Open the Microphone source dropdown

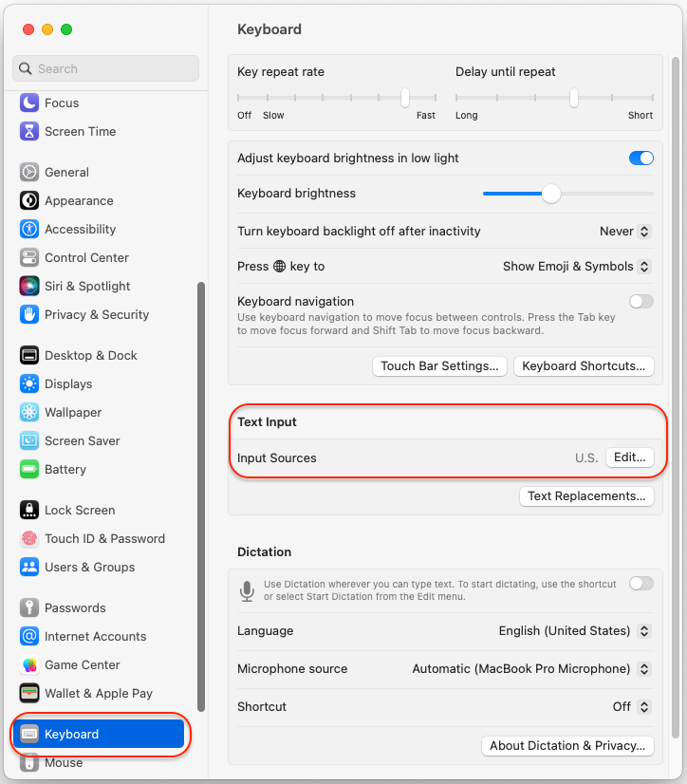pyautogui.click(x=531, y=668)
